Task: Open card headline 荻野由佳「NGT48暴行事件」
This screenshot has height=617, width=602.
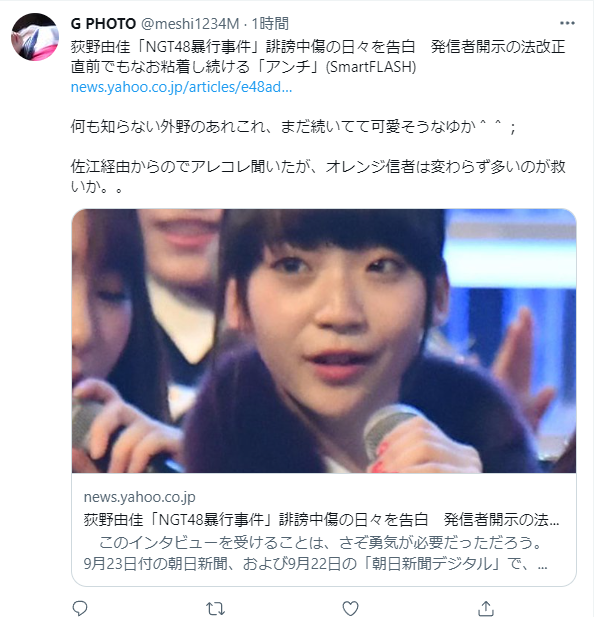Action: coord(321,520)
